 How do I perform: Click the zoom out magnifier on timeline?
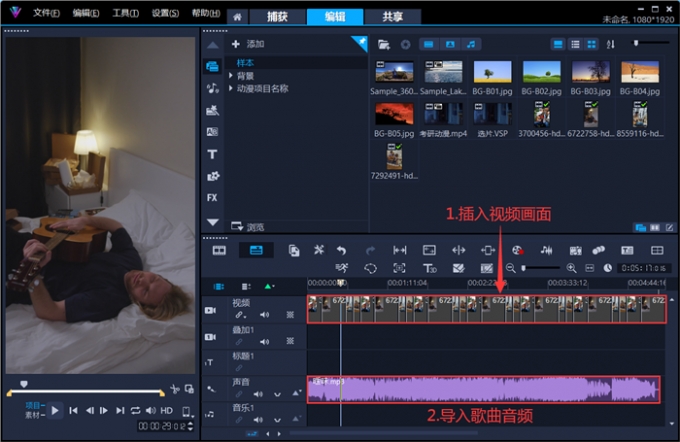click(511, 268)
